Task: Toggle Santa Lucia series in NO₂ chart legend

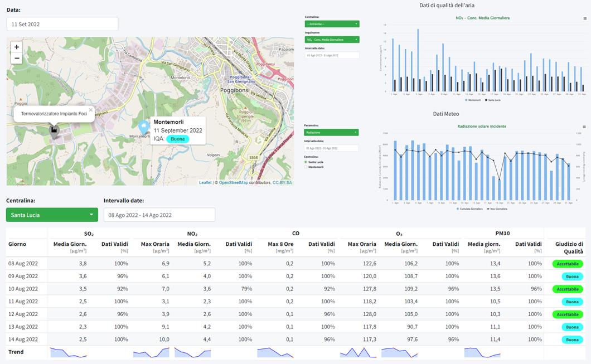Action: (x=493, y=100)
